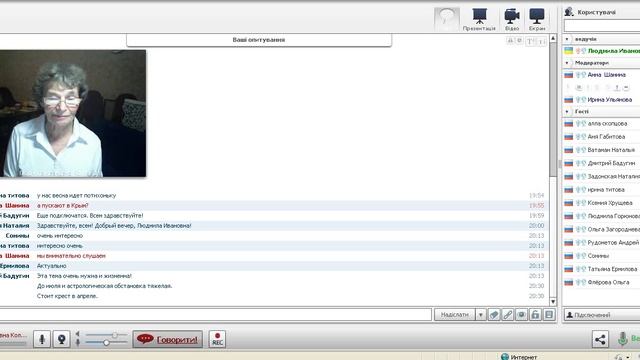Image resolution: width=640 pixels, height=360 pixels.
Task: Click the greyed speech bubble toolbar button
Action: point(447,19)
